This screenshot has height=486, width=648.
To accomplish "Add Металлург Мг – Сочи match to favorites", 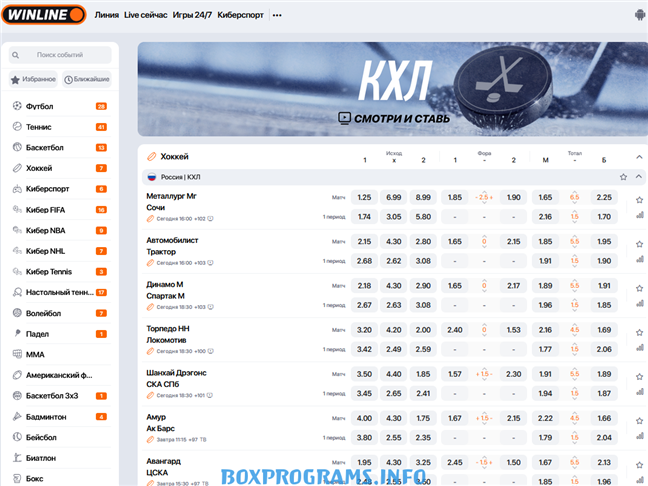I will [x=639, y=200].
